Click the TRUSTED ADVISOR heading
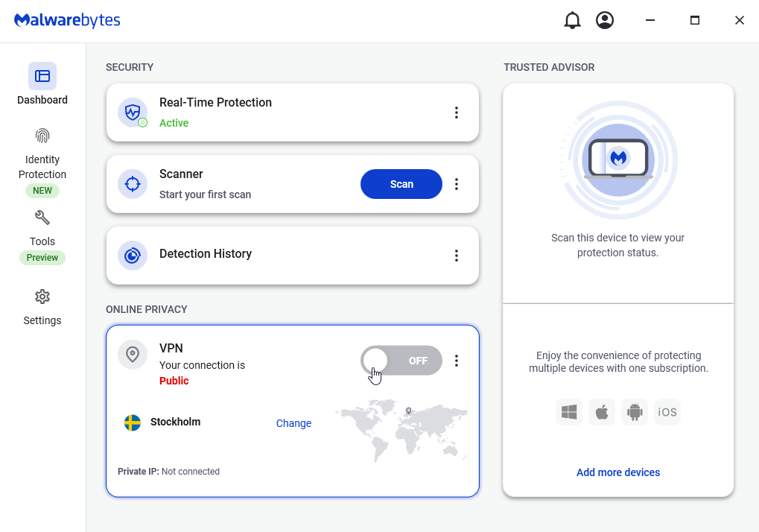The height and width of the screenshot is (532, 759). pos(549,67)
